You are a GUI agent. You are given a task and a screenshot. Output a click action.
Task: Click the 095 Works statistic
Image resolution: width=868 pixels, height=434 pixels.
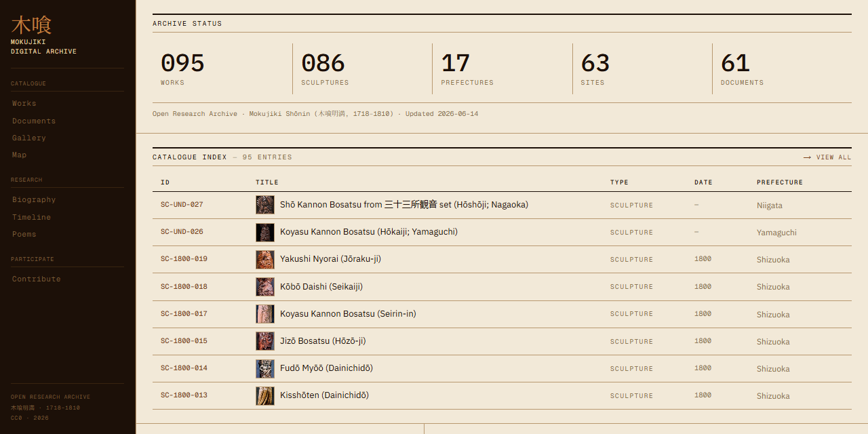[x=222, y=69]
